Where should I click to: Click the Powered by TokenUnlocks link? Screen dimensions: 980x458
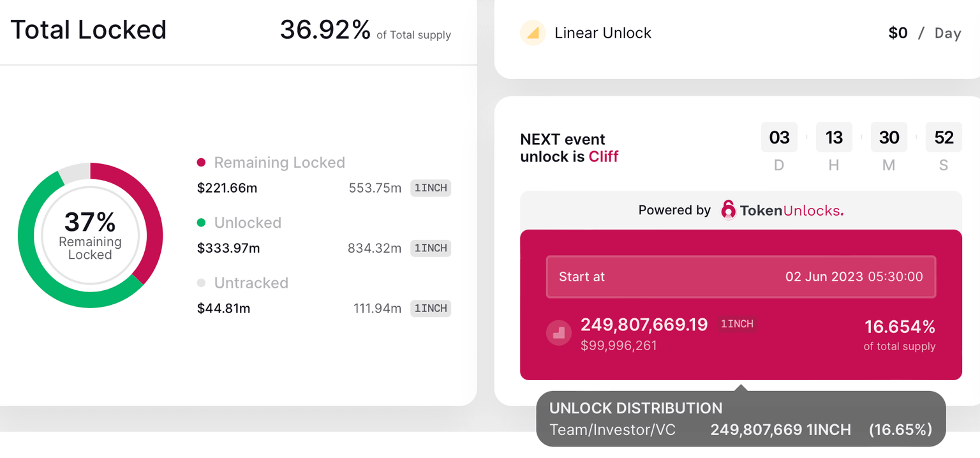click(x=741, y=210)
